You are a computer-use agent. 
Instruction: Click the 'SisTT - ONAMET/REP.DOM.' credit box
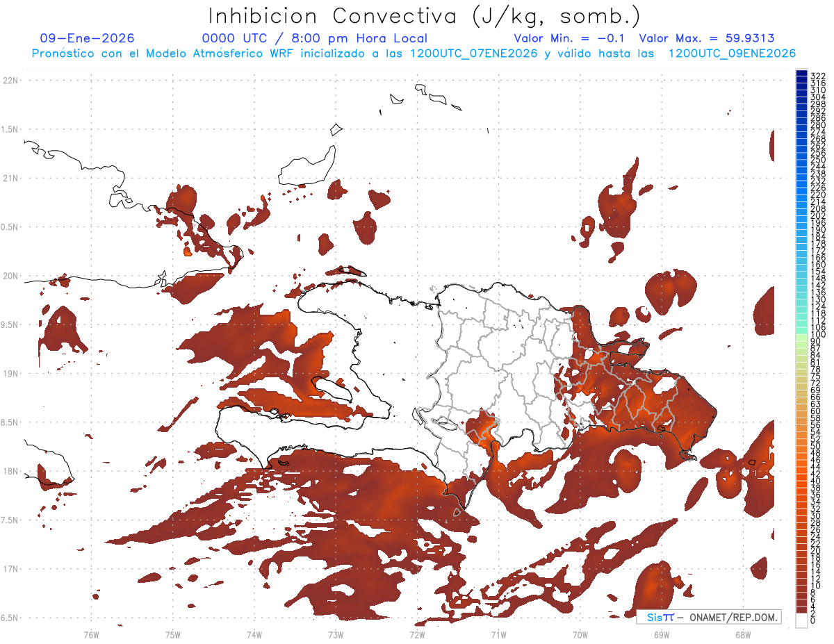pyautogui.click(x=709, y=617)
